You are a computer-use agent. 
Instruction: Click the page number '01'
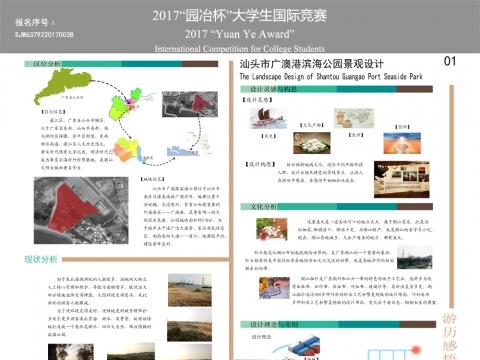coord(450,61)
